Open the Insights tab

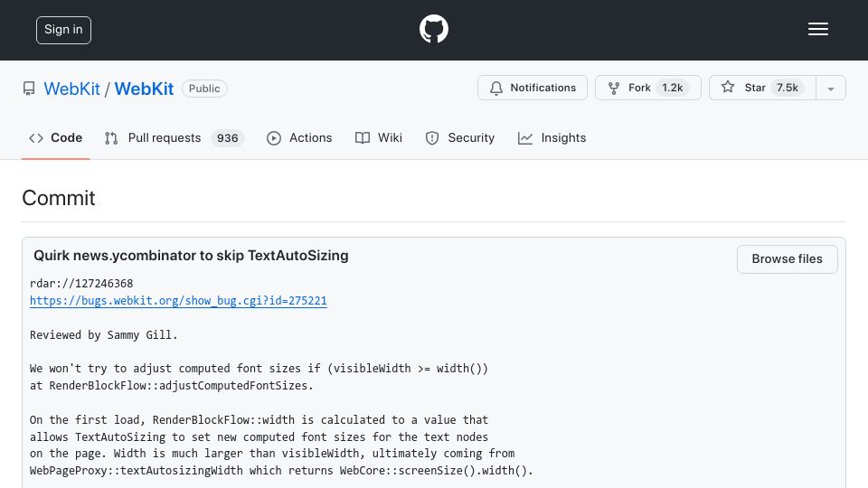tap(552, 137)
